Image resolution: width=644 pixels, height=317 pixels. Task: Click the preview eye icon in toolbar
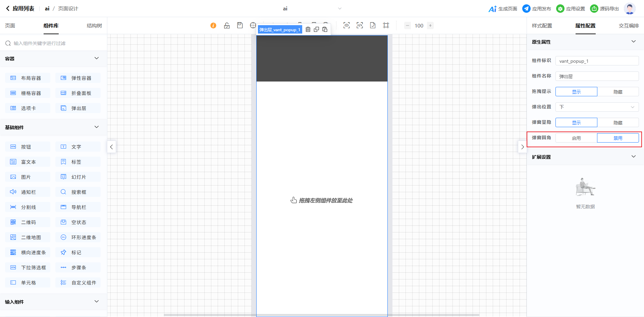(346, 25)
